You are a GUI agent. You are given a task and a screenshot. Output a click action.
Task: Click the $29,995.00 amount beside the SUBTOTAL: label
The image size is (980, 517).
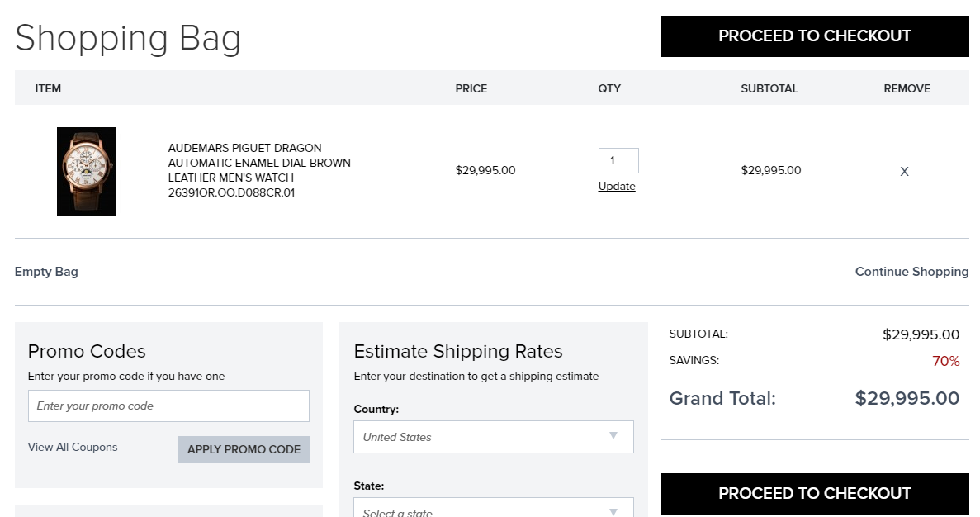(921, 334)
